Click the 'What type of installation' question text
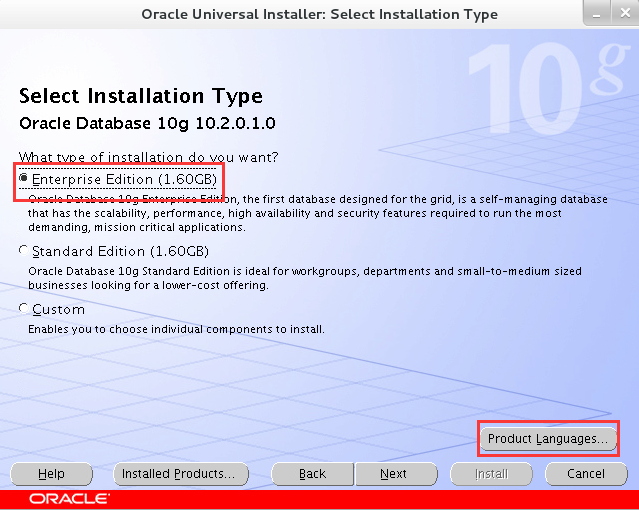This screenshot has height=510, width=639. coord(148,157)
